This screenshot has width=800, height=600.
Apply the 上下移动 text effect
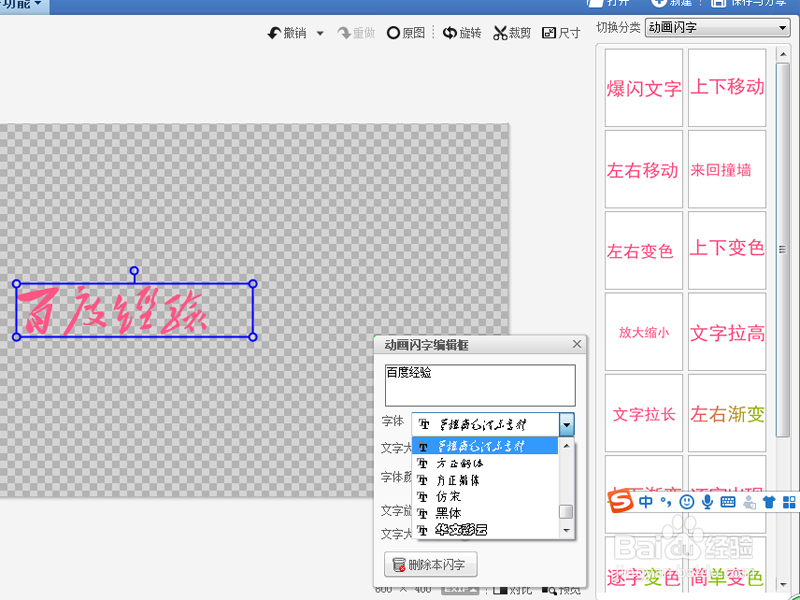click(x=727, y=88)
